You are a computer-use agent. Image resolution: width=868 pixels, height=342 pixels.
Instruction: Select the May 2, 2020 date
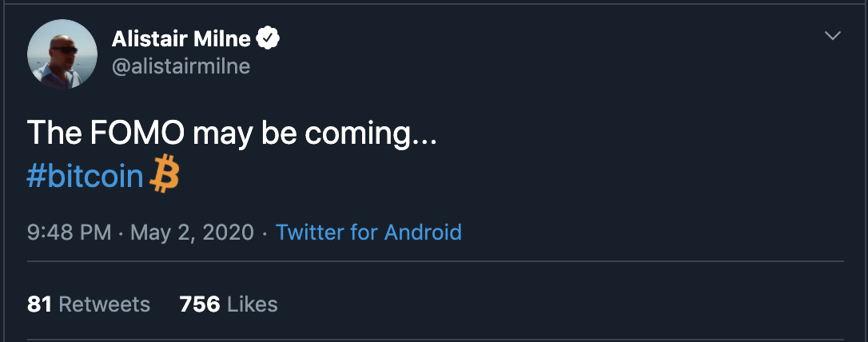(192, 233)
